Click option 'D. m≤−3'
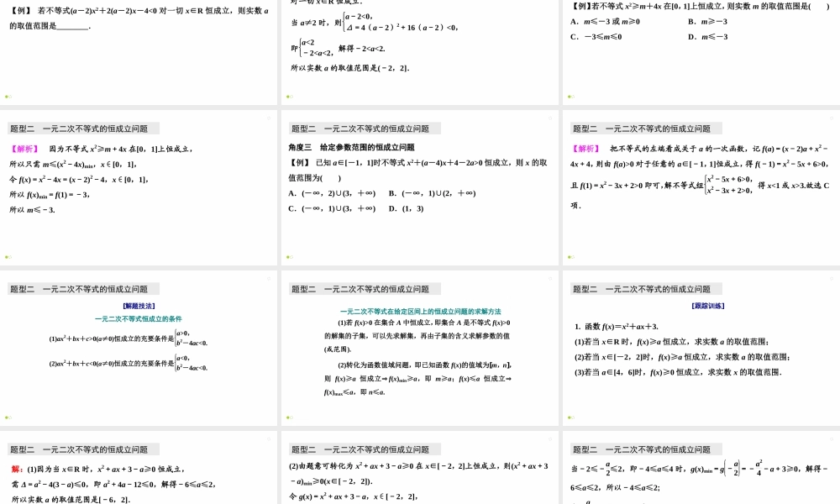 coord(707,36)
